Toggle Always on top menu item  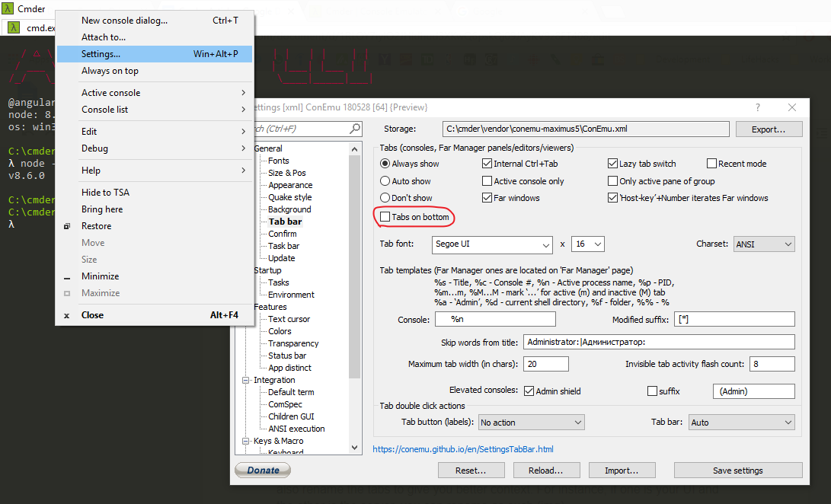pos(155,71)
